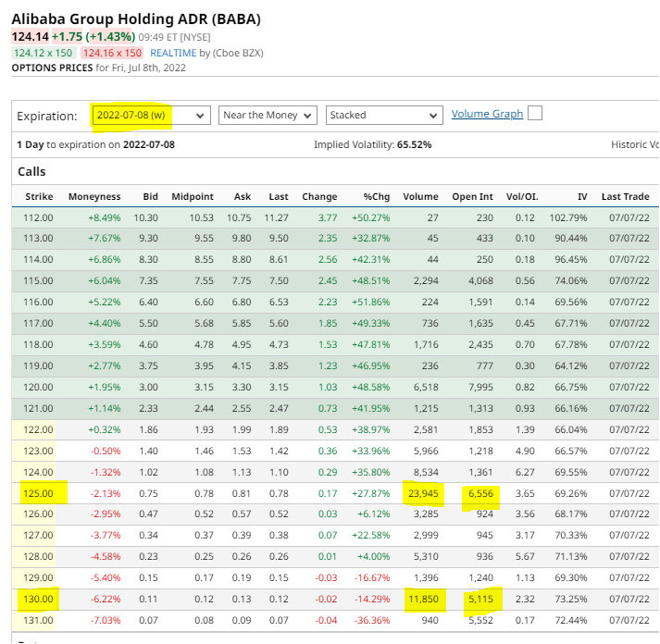Image resolution: width=660 pixels, height=644 pixels.
Task: Click the Implied Volatility 65.52% value
Action: click(x=414, y=144)
